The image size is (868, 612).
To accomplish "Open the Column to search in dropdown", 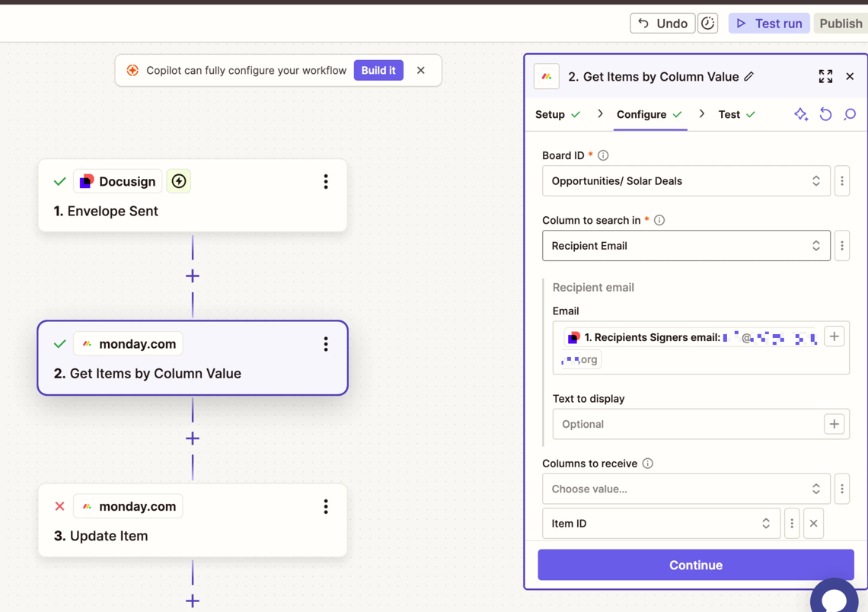I will [x=685, y=246].
